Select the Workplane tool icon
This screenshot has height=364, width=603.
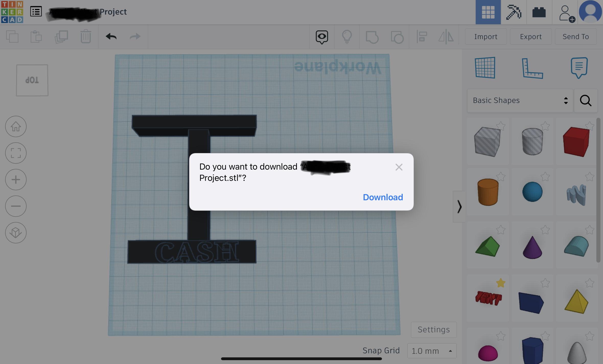pyautogui.click(x=485, y=68)
